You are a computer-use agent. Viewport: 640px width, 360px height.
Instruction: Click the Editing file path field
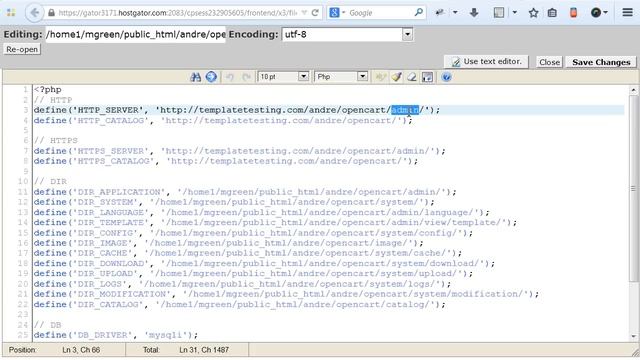(x=136, y=34)
